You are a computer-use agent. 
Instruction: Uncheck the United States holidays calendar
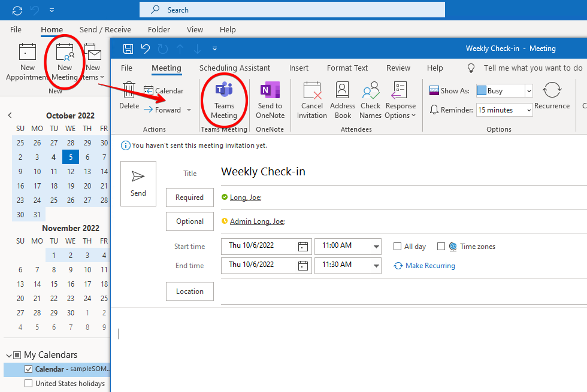click(28, 384)
